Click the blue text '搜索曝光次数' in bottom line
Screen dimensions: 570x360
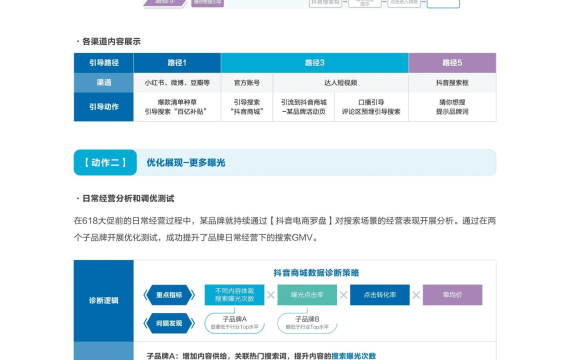click(354, 356)
